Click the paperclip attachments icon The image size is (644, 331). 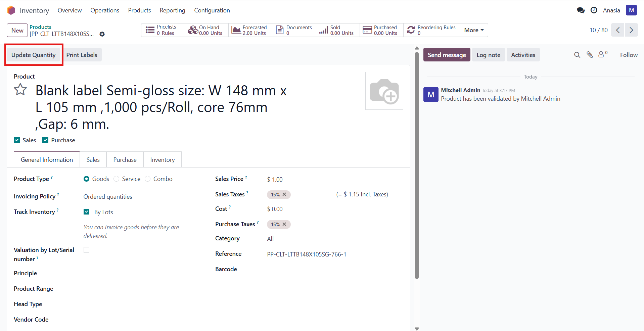pos(590,55)
